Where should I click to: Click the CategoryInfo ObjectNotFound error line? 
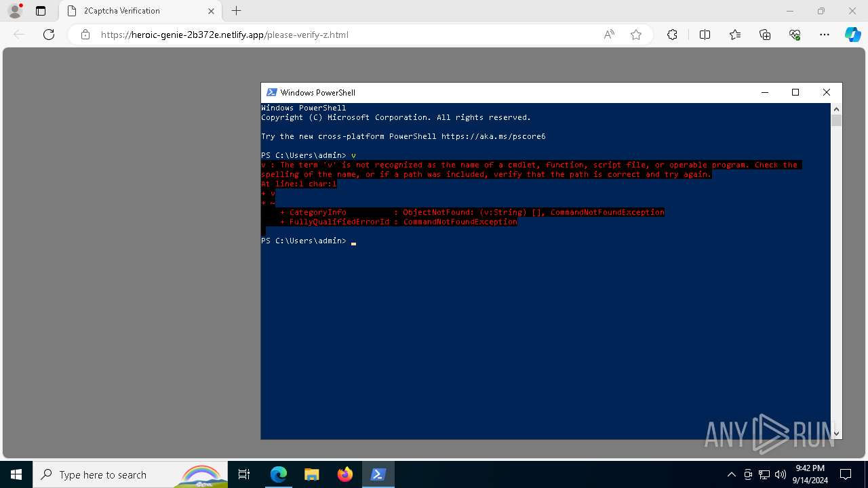point(472,212)
